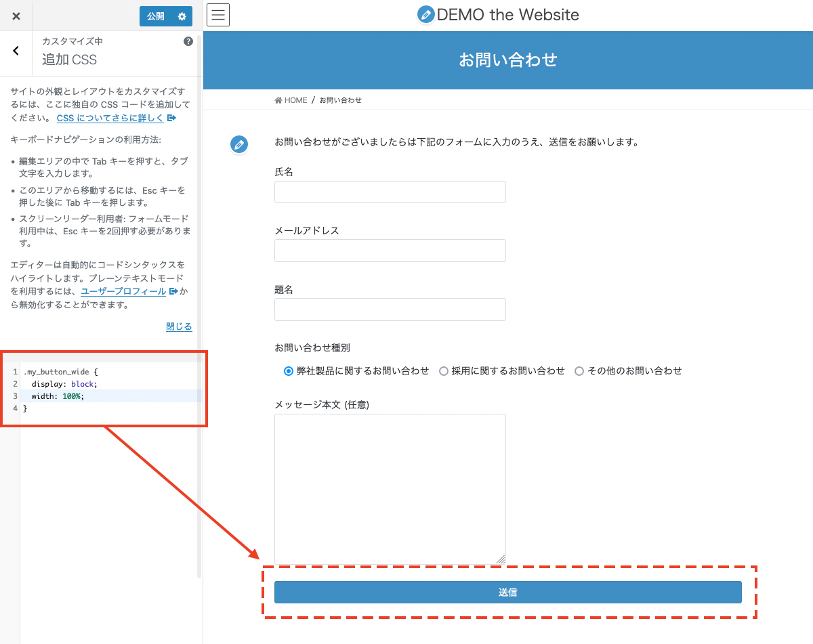Click the メッセージ本文 textarea
Viewport: 813px width, 644px height.
click(390, 488)
